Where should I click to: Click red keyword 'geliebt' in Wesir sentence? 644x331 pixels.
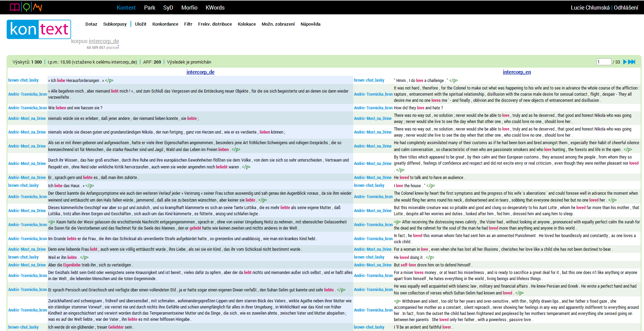pyautogui.click(x=195, y=228)
